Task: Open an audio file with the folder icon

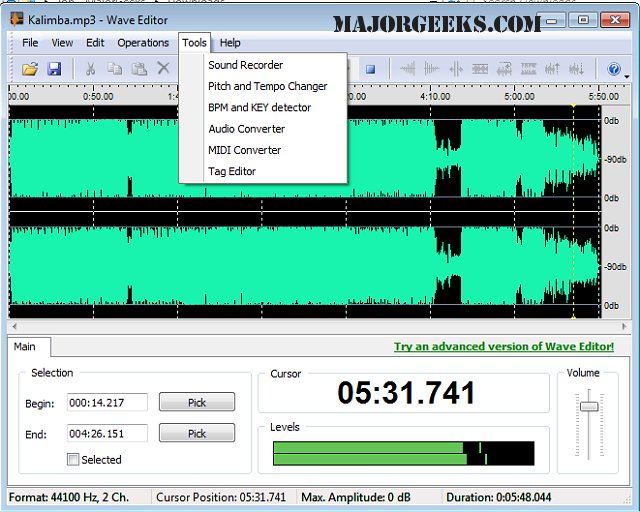Action: [30, 69]
